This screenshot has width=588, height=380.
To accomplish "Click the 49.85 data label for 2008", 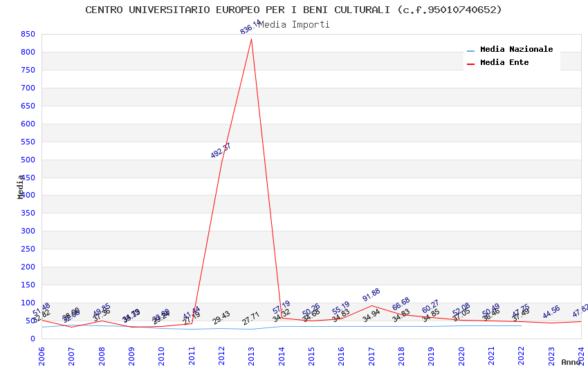I will tap(102, 310).
